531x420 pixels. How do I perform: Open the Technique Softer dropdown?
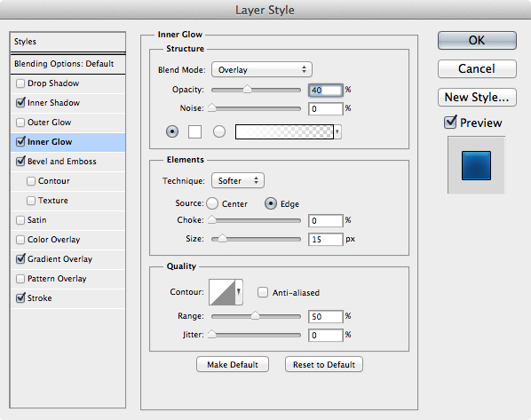point(238,180)
